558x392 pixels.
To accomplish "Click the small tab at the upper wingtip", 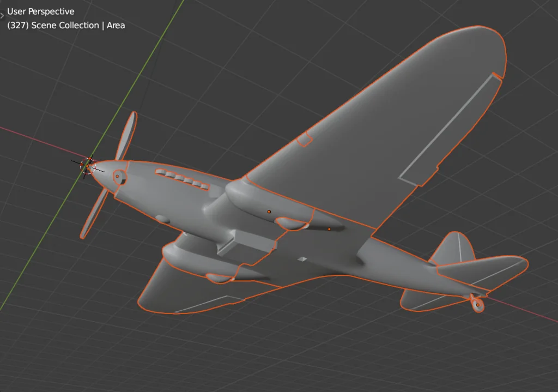I will point(497,76).
